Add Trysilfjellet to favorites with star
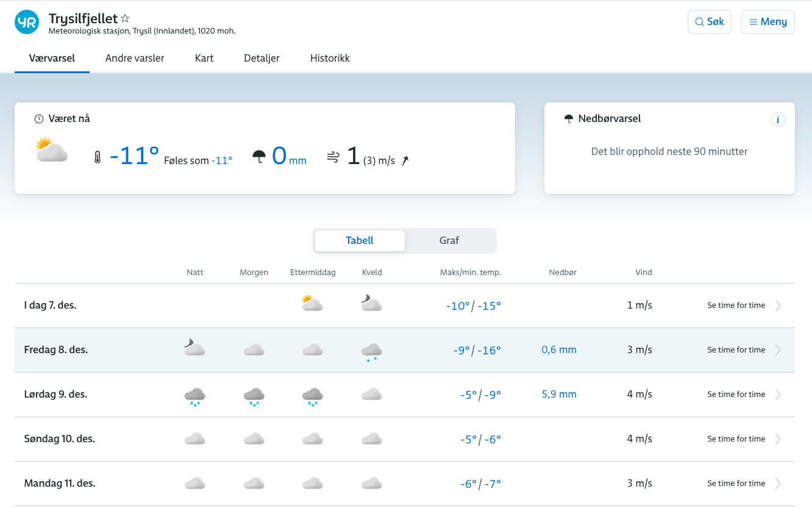This screenshot has height=508, width=812. point(125,18)
